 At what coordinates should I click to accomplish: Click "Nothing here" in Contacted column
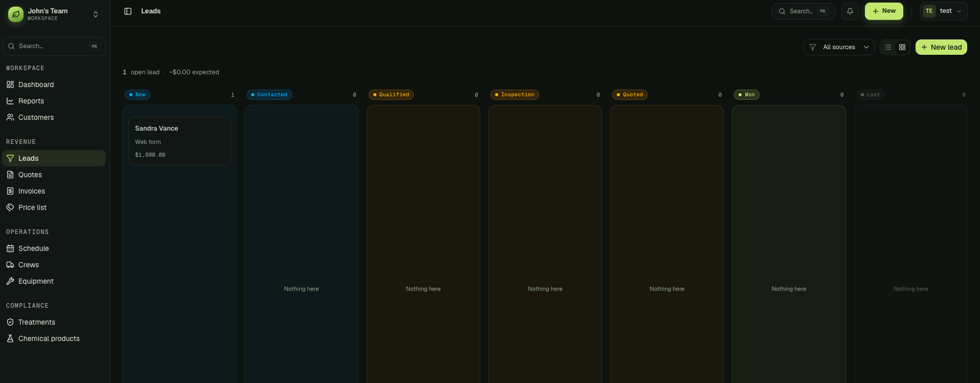(x=301, y=289)
